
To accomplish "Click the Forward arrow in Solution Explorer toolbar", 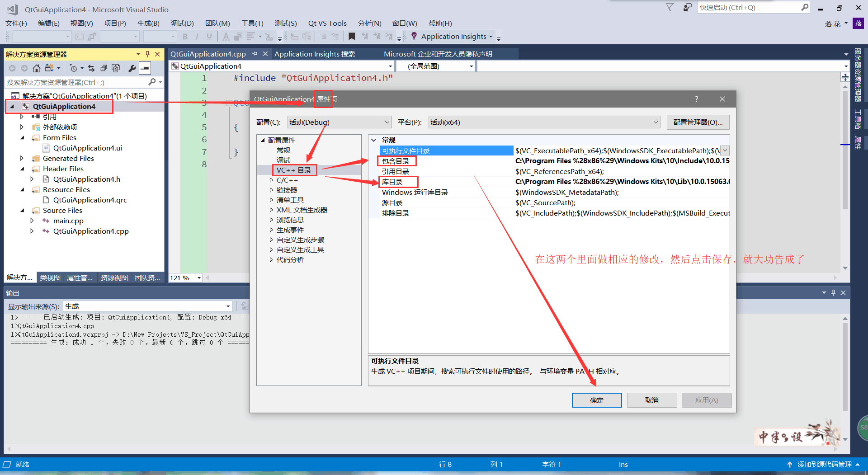I will pyautogui.click(x=24, y=68).
